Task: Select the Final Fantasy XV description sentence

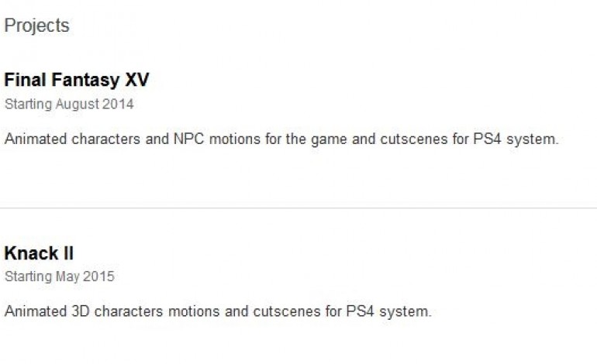Action: (x=281, y=140)
